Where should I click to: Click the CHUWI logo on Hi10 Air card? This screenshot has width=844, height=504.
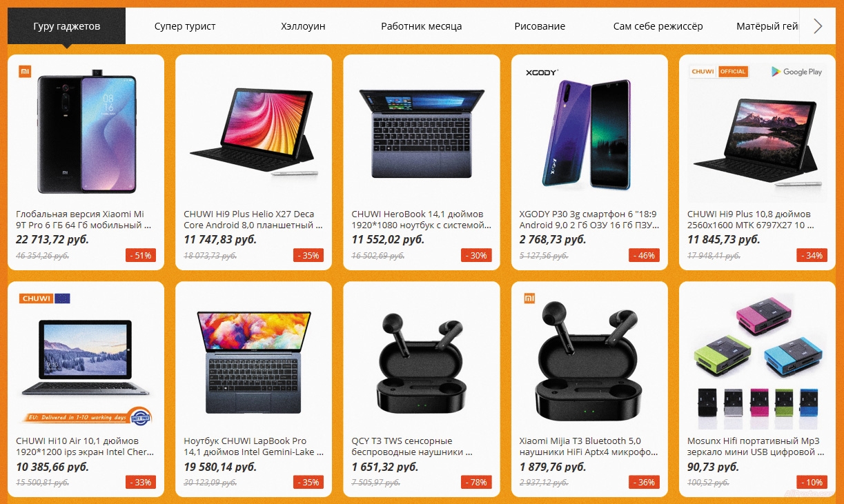pyautogui.click(x=45, y=299)
